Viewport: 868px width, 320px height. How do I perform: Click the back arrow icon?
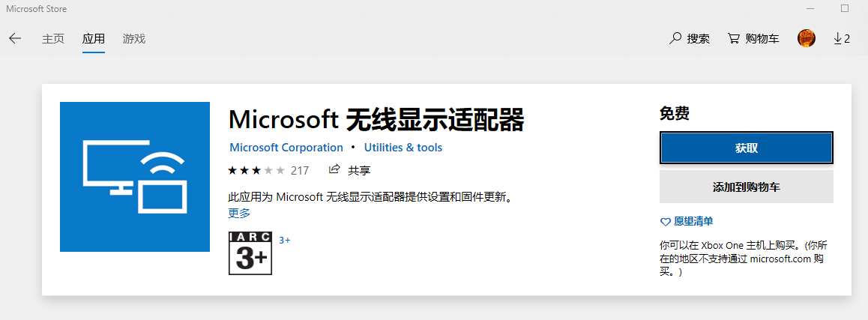coord(15,39)
